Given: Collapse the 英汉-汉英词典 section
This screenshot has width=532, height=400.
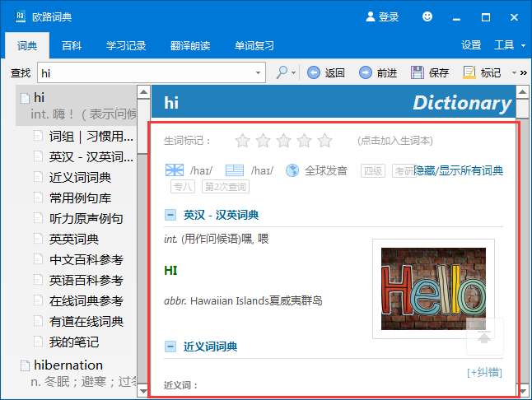Looking at the screenshot, I should click(x=170, y=215).
